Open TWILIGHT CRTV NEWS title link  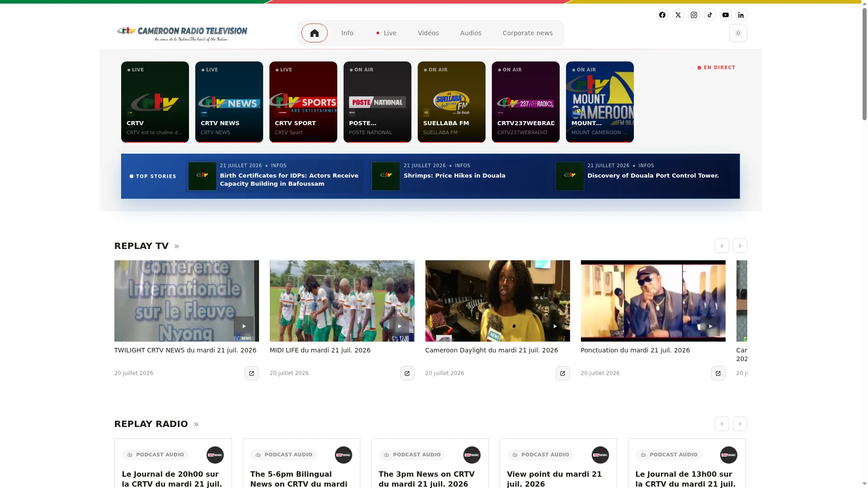(x=185, y=350)
